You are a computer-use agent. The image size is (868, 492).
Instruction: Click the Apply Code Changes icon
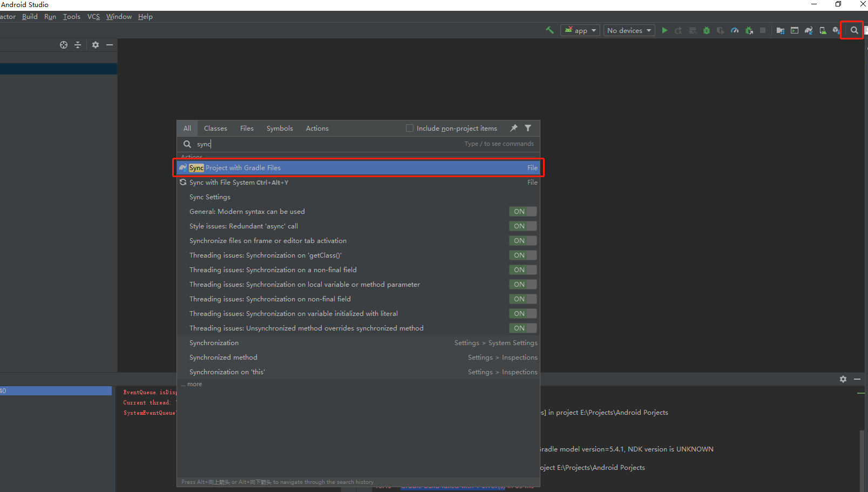693,30
